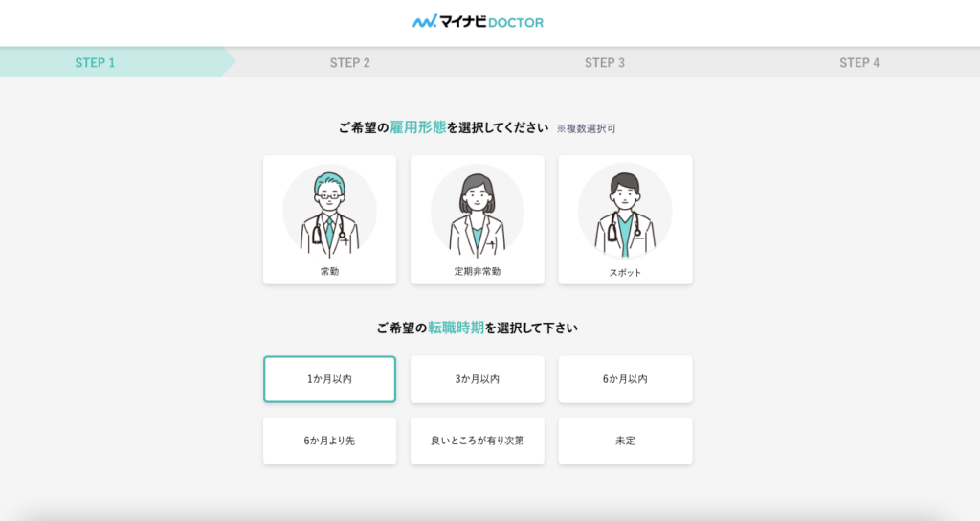
Task: Go to the STEP 1 tab
Action: pyautogui.click(x=95, y=63)
